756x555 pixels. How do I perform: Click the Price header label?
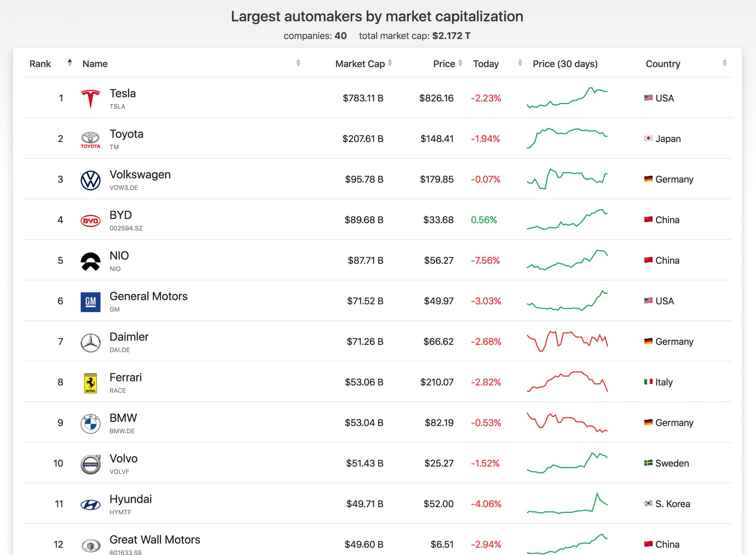444,64
